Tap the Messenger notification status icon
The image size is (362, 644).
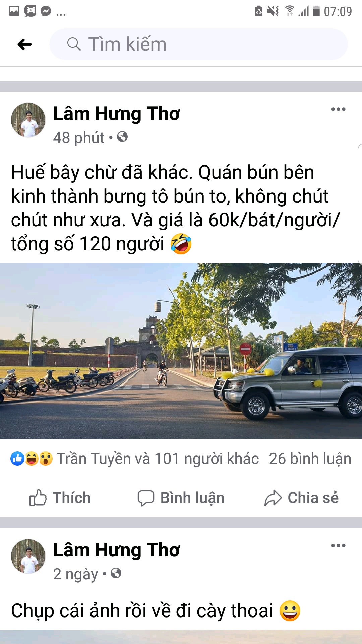point(46,11)
